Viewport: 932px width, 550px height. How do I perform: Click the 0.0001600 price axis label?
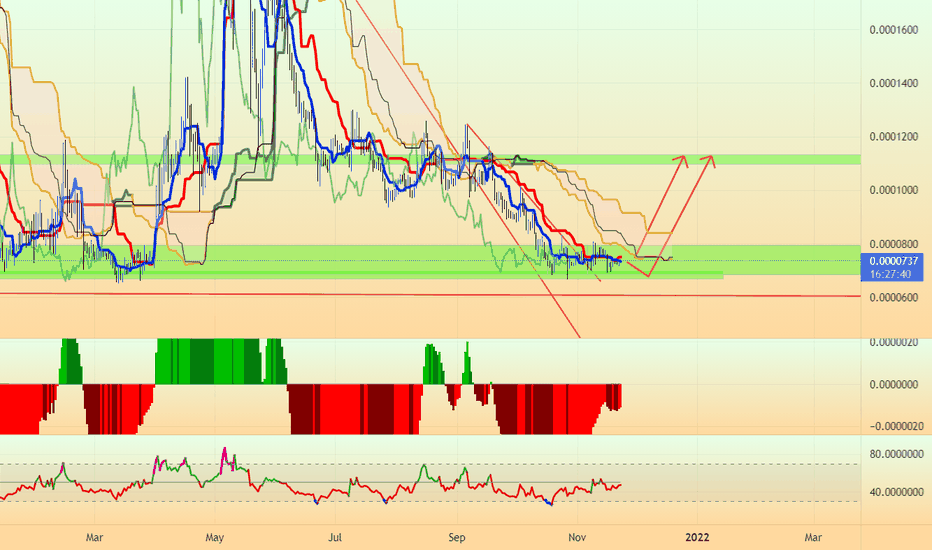coord(893,30)
